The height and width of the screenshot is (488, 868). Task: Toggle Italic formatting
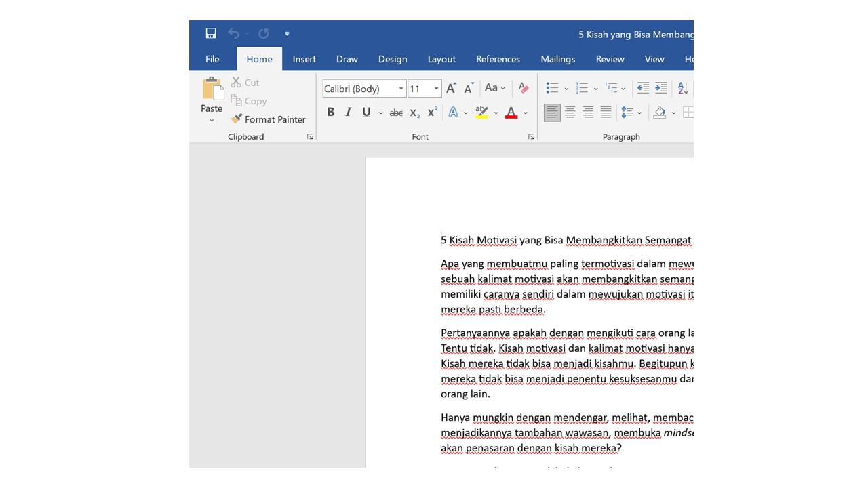coord(349,113)
